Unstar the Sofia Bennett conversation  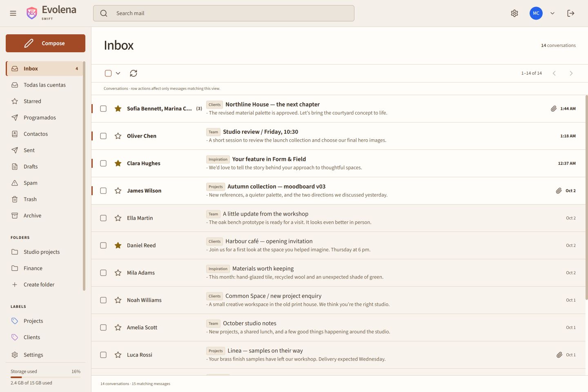[118, 109]
